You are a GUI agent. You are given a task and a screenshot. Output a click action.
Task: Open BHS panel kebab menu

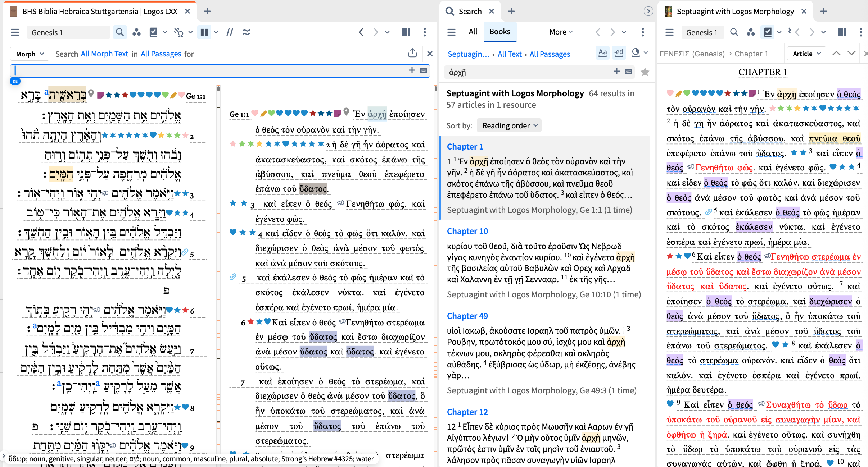click(x=425, y=32)
